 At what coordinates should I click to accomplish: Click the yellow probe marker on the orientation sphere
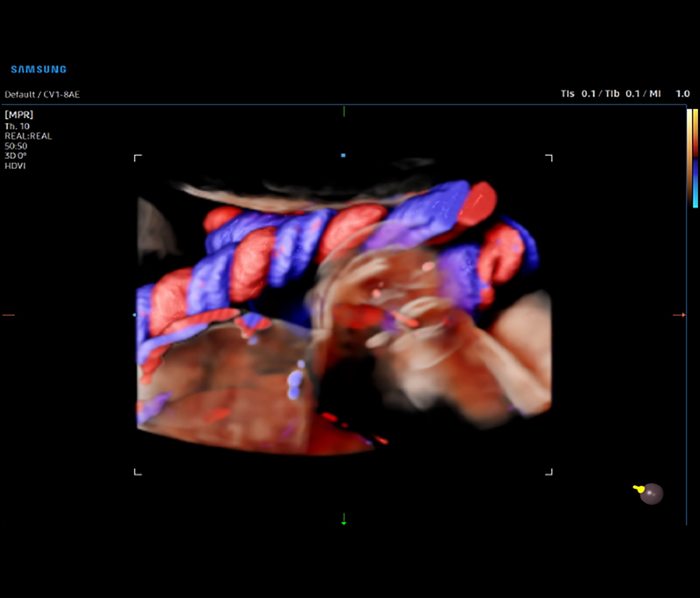639,489
